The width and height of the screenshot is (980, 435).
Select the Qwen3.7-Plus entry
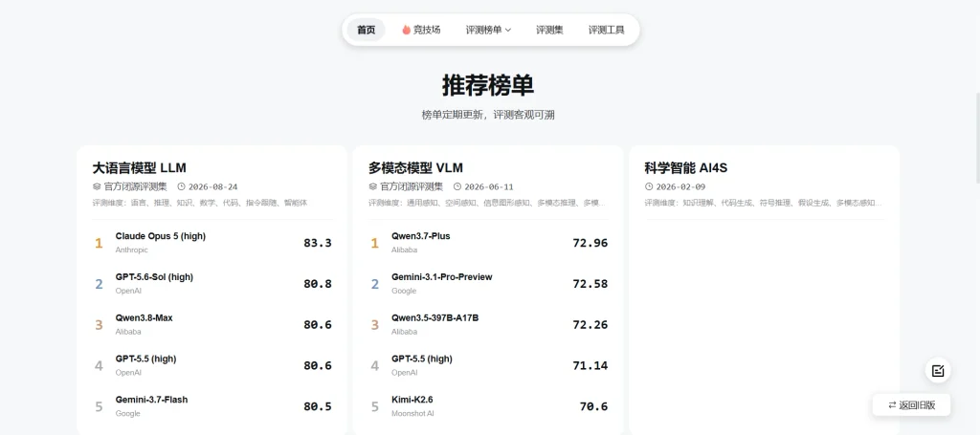[x=489, y=243]
